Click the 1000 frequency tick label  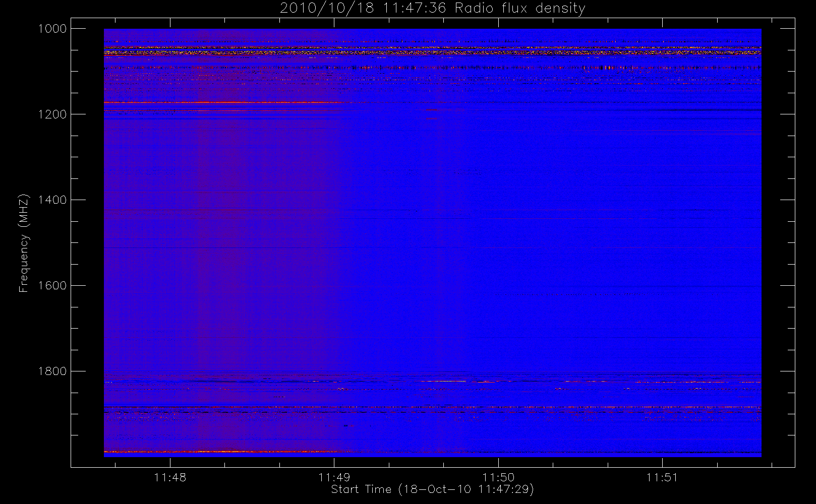point(52,29)
